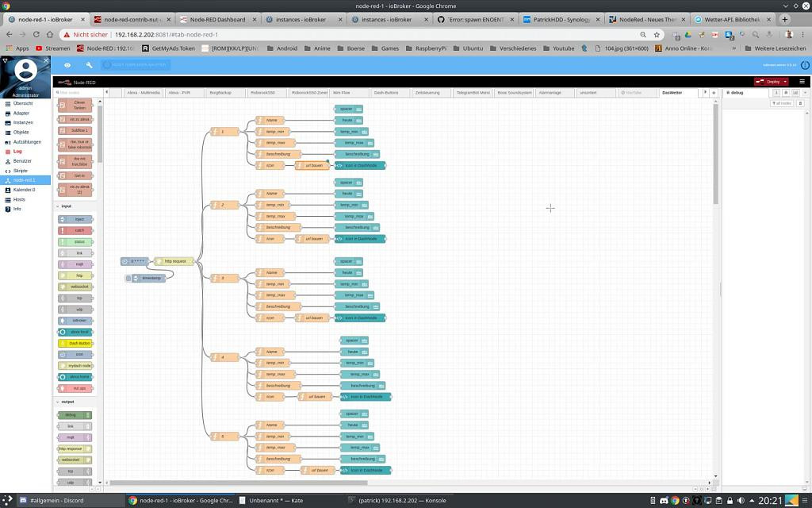Image resolution: width=812 pixels, height=508 pixels.
Task: Reload the page with browser refresh
Action: (x=36, y=35)
